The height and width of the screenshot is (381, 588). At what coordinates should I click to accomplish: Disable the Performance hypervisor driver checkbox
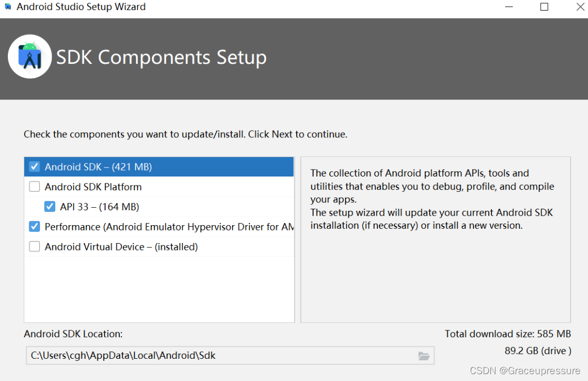tap(34, 226)
